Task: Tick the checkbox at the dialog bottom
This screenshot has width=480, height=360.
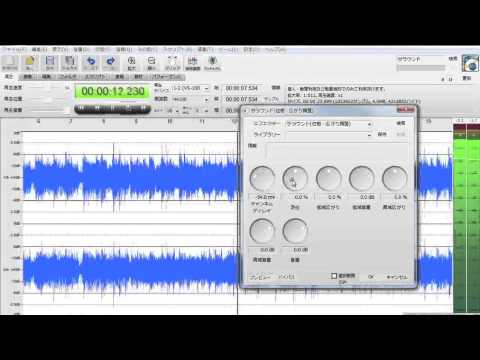Action: pyautogui.click(x=334, y=276)
